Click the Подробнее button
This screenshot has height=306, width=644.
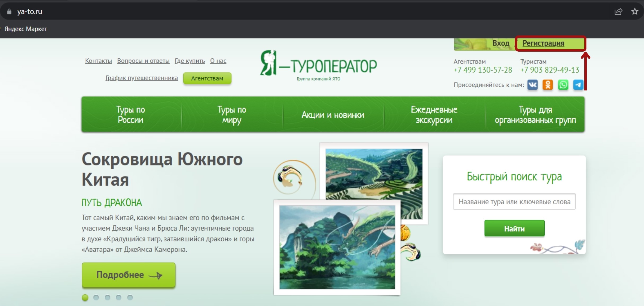click(129, 275)
